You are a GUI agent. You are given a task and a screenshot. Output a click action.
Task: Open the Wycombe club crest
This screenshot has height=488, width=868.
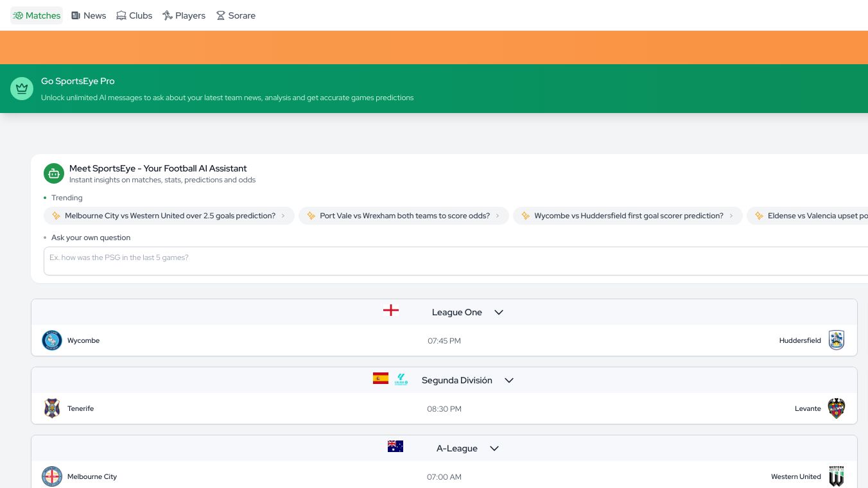click(52, 340)
